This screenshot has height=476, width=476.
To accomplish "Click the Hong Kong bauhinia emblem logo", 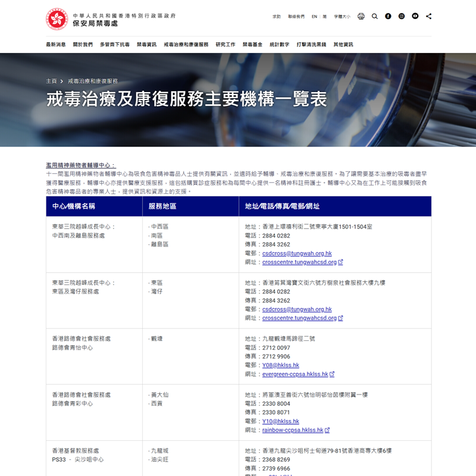I will pyautogui.click(x=57, y=19).
